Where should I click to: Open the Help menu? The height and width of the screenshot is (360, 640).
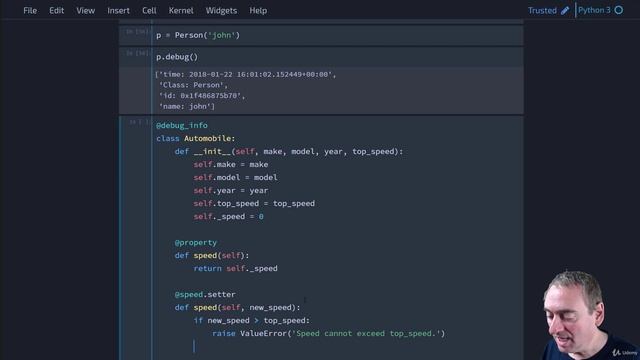(x=258, y=11)
